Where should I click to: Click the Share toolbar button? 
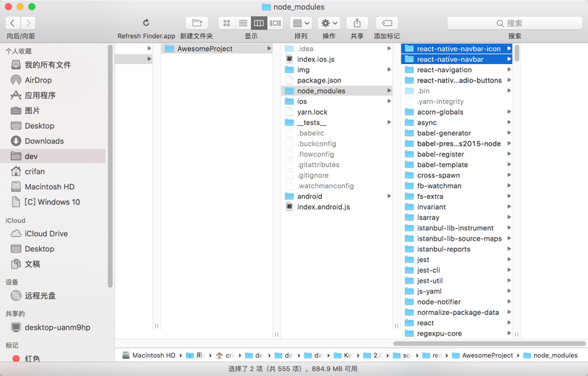click(357, 24)
